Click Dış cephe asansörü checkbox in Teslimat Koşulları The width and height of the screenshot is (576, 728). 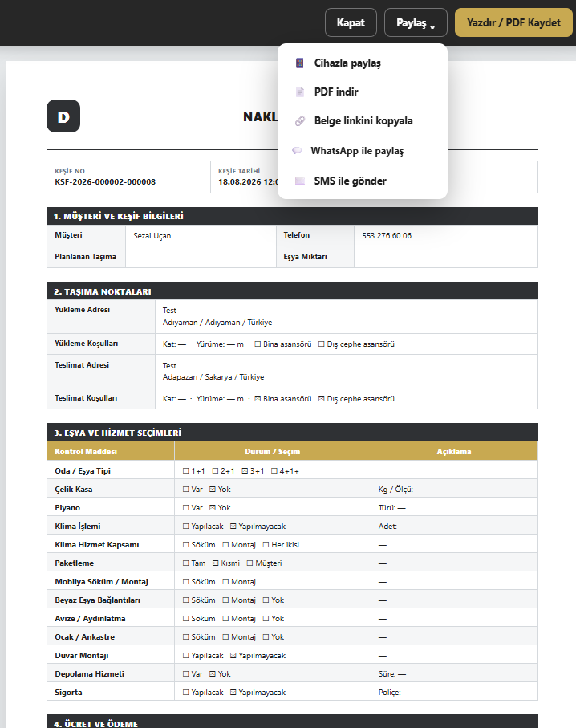(321, 398)
